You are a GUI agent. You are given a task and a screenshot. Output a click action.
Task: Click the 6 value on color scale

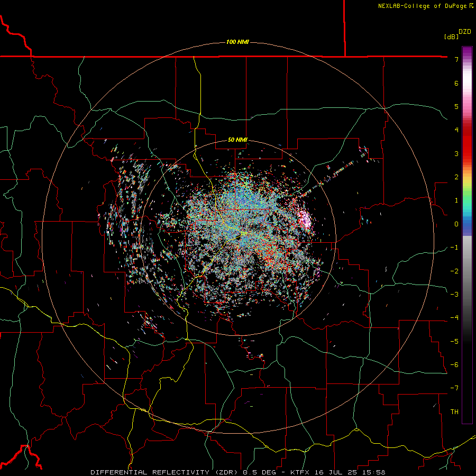[456, 83]
